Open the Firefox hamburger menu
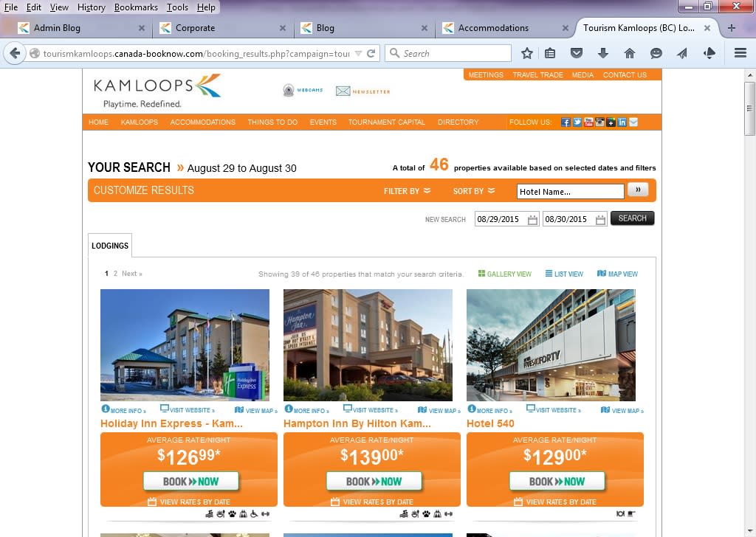Screen dimensions: 756x537 pos(740,53)
